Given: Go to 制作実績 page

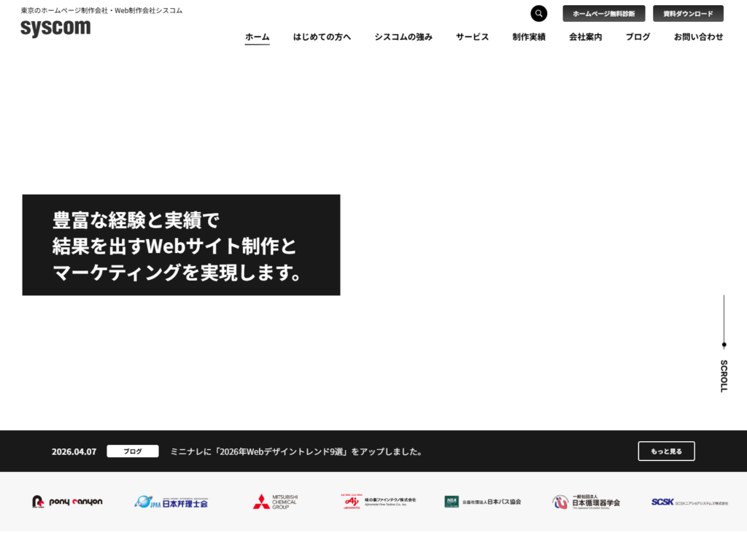Looking at the screenshot, I should coord(529,37).
